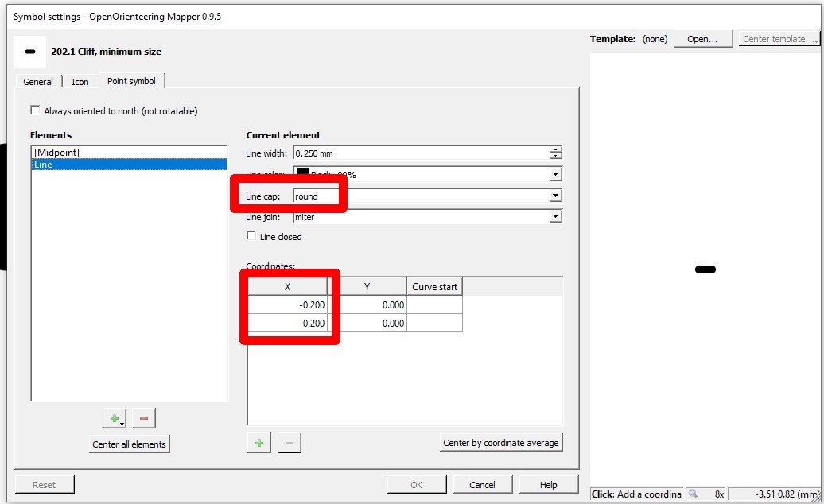Select [Midpoint] in the Elements list

click(x=130, y=153)
